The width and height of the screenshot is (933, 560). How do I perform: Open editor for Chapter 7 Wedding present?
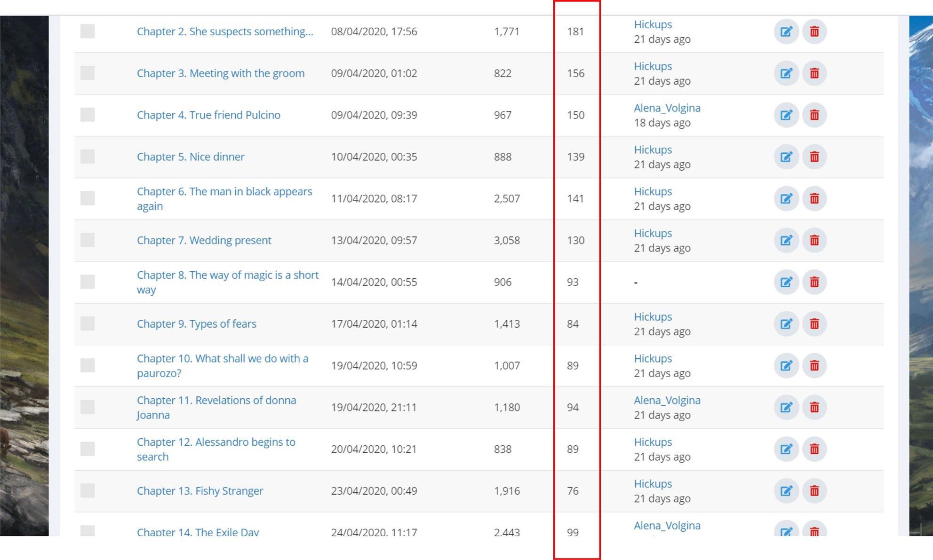pos(786,240)
